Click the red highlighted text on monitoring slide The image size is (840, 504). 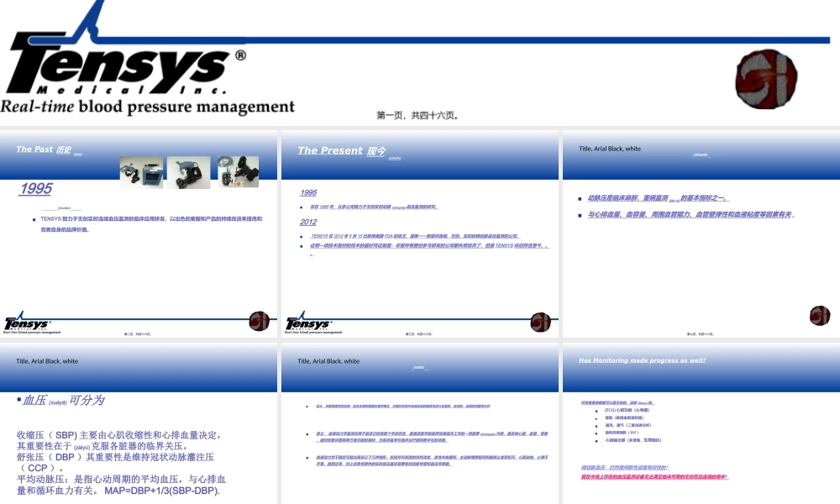click(653, 476)
